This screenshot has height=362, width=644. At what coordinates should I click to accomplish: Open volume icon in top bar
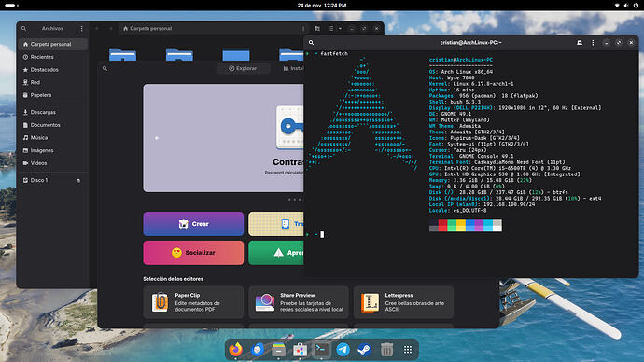[x=626, y=6]
